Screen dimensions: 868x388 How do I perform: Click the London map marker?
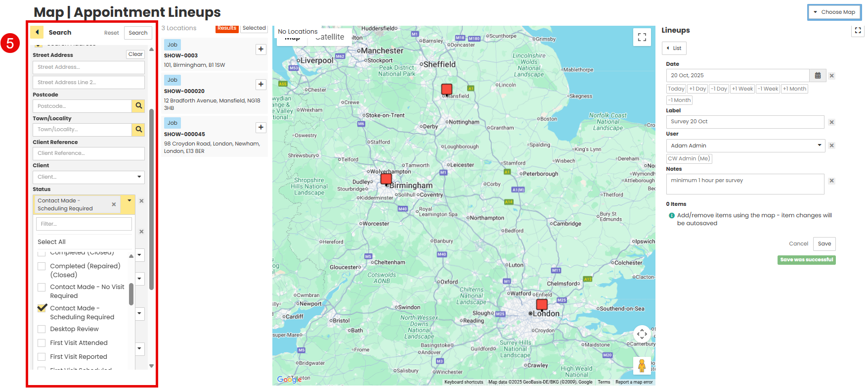542,304
